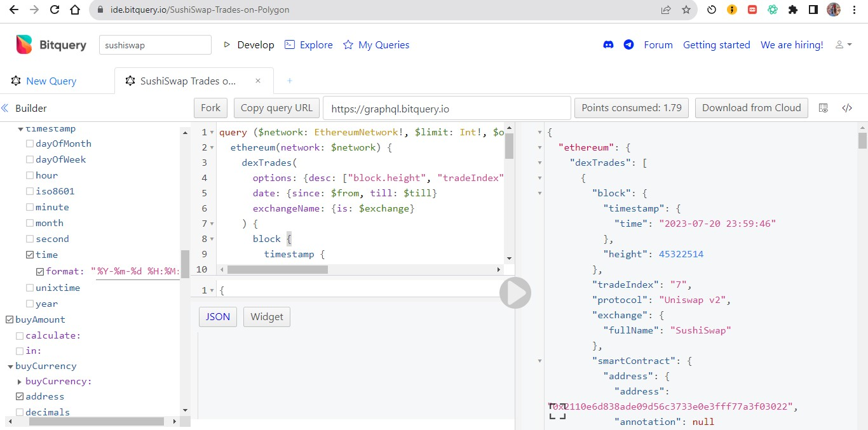Screen dimensions: 868x430
Task: Click the Points consumed button
Action: 632,108
